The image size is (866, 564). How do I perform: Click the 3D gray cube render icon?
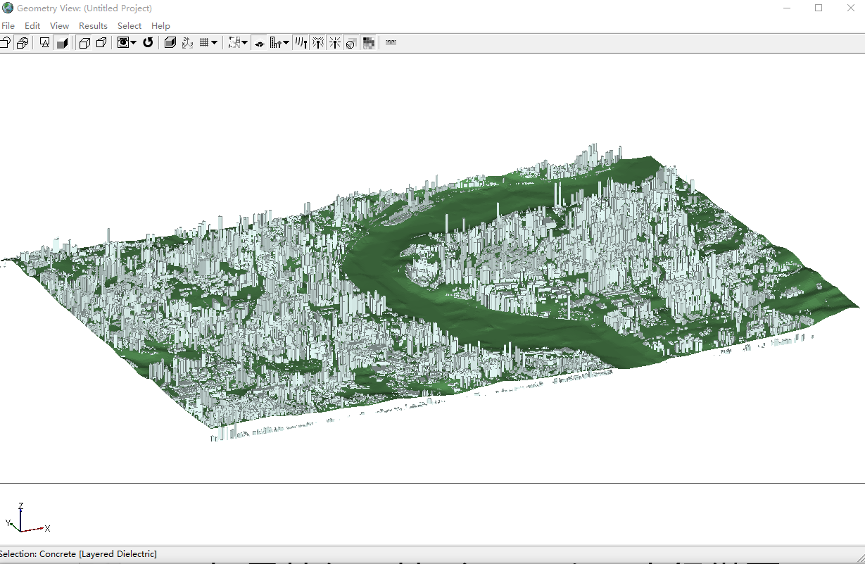pos(169,43)
